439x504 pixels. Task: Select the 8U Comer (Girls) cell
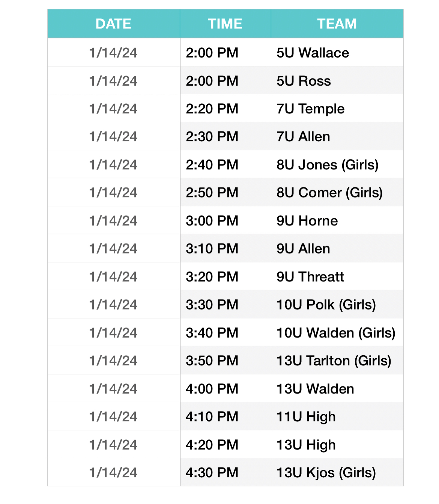click(337, 192)
